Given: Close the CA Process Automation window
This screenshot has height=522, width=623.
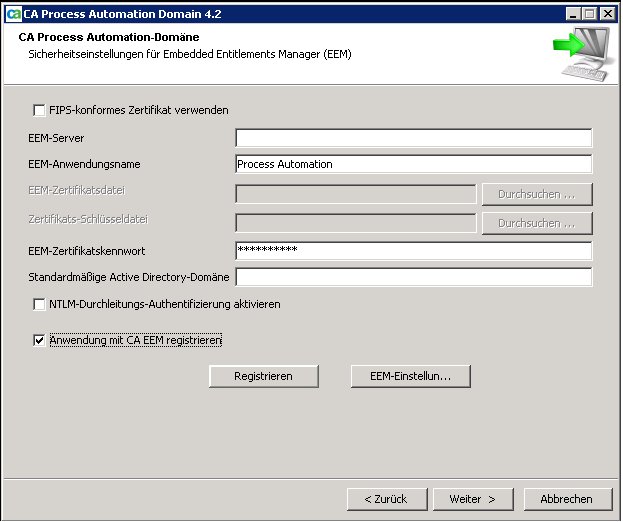Looking at the screenshot, I should pyautogui.click(x=608, y=14).
